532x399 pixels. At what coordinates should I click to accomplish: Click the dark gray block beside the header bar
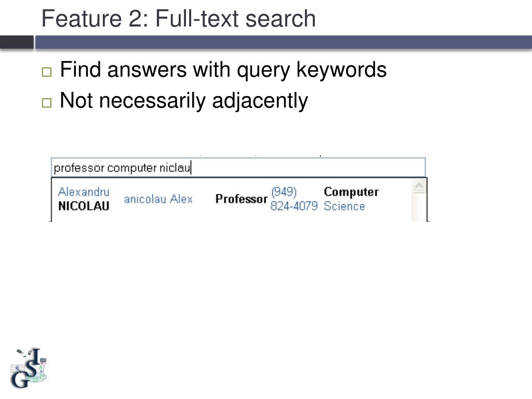(17, 43)
